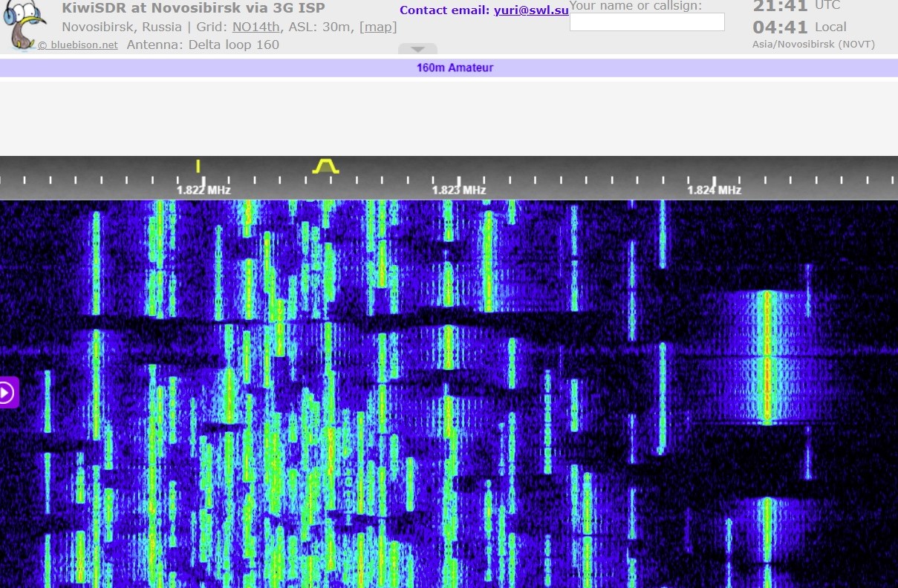Click the purple arrow button on left edge

click(x=7, y=392)
